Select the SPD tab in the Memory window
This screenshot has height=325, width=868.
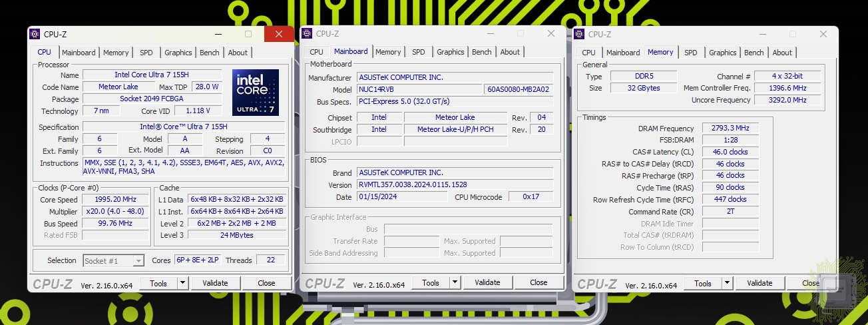click(691, 53)
